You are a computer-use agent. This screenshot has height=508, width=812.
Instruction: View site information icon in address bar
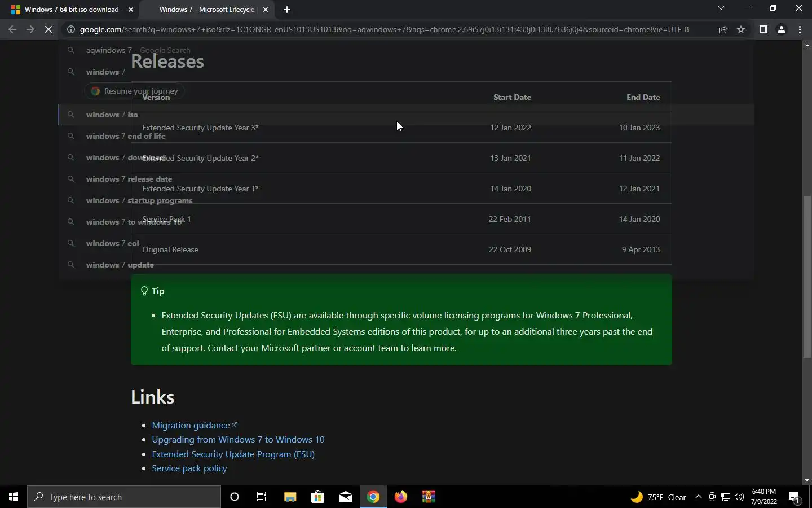tap(71, 29)
